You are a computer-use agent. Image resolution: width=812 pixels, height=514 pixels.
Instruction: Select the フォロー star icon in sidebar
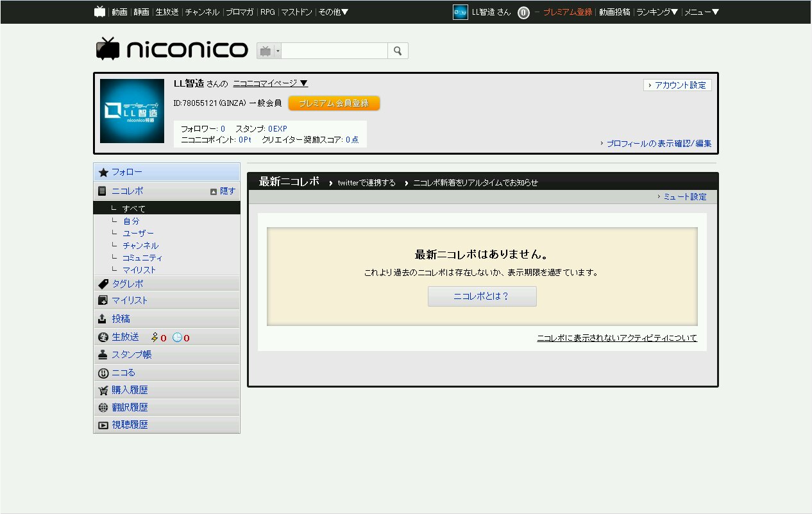pyautogui.click(x=103, y=173)
